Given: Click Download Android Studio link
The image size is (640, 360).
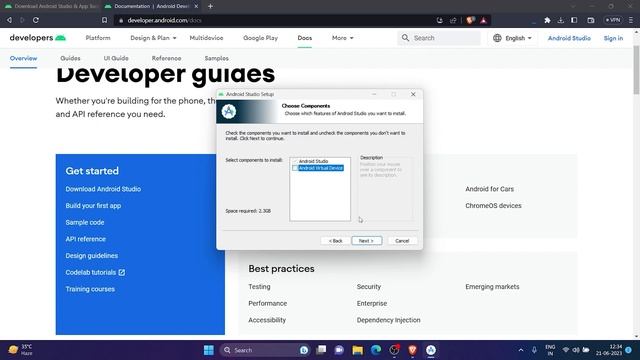Looking at the screenshot, I should [x=103, y=189].
